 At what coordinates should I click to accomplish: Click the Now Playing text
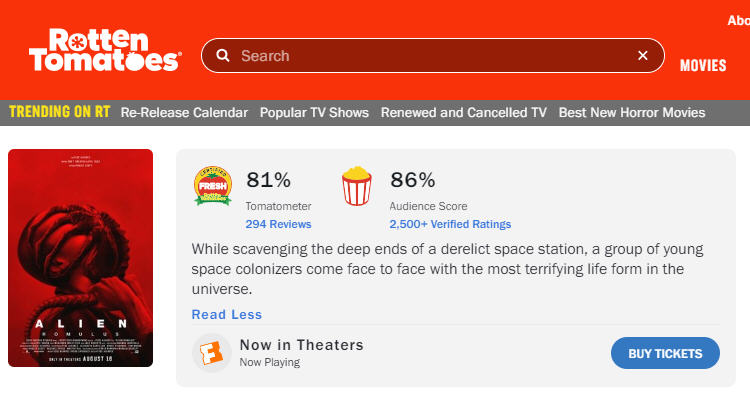pyautogui.click(x=270, y=362)
